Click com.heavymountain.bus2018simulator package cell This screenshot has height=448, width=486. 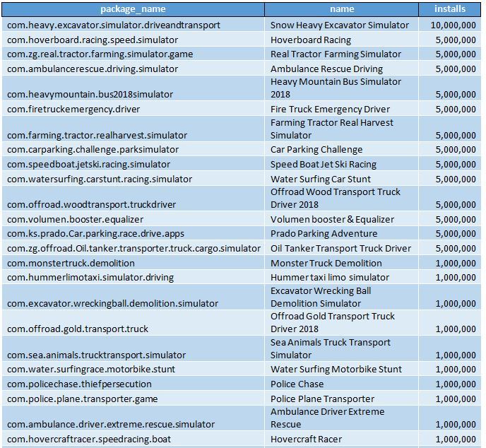(x=133, y=88)
